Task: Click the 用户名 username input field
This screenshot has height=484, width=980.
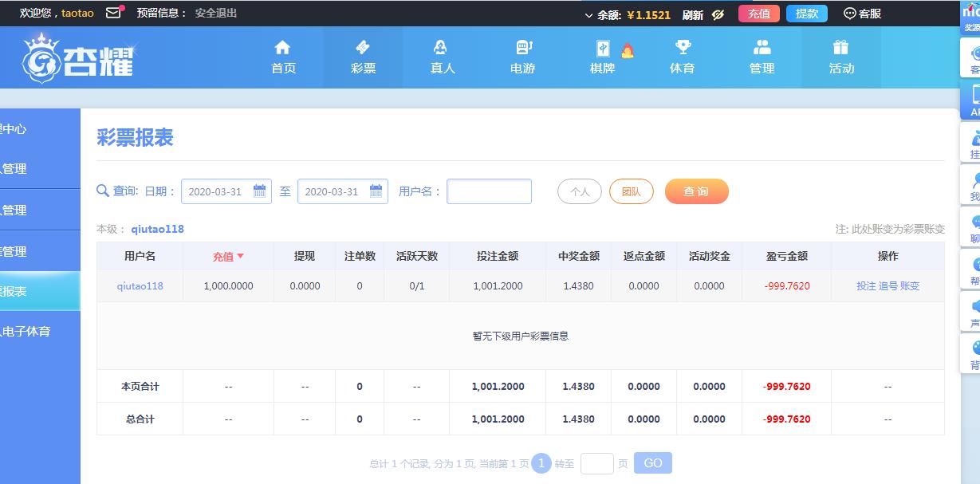Action: pyautogui.click(x=489, y=191)
